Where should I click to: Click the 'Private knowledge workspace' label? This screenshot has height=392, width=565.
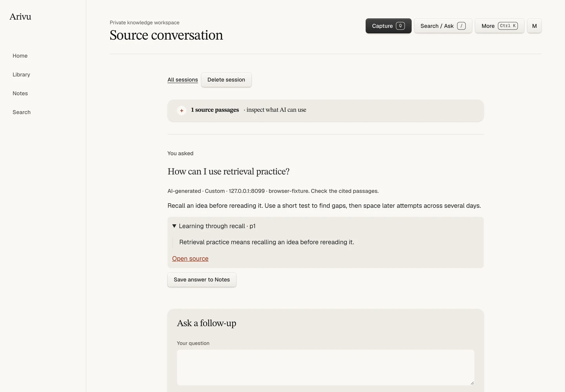[145, 23]
